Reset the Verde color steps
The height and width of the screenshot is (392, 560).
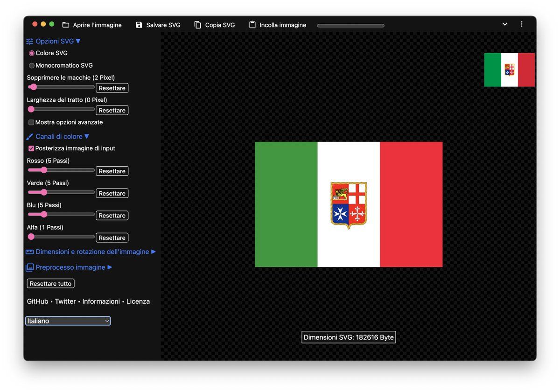click(x=112, y=193)
